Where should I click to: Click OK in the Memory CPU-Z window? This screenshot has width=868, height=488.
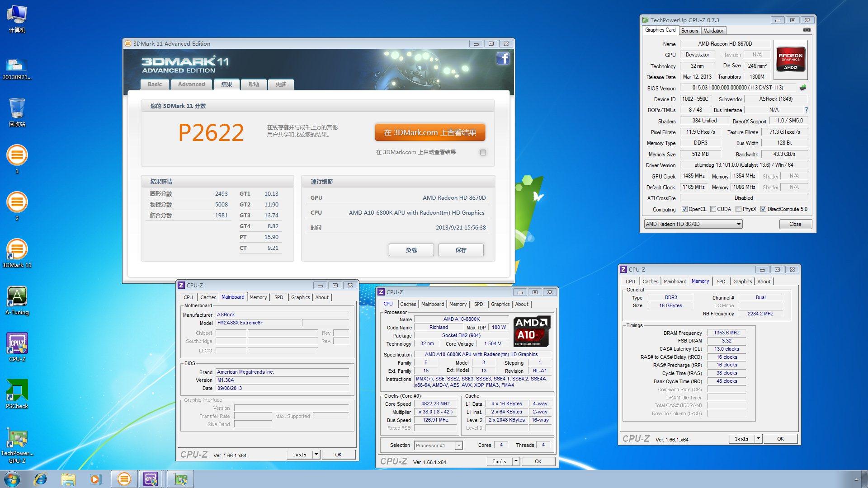coord(780,439)
